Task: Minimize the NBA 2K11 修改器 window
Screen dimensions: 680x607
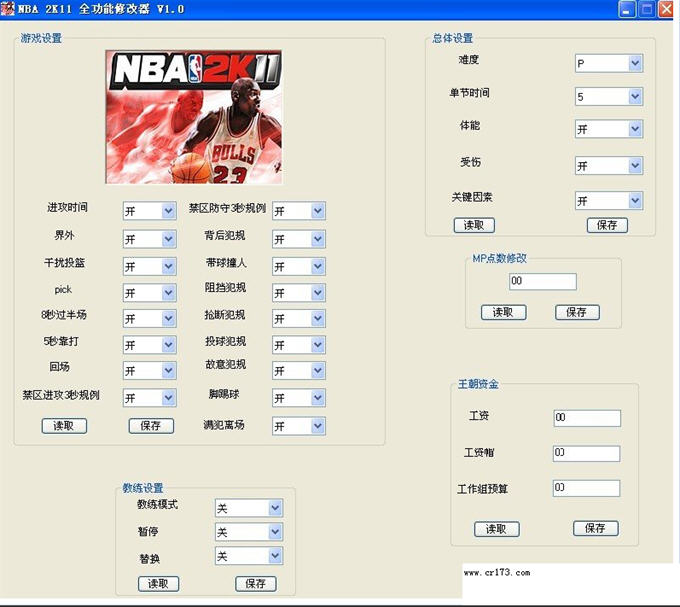Action: coord(626,9)
